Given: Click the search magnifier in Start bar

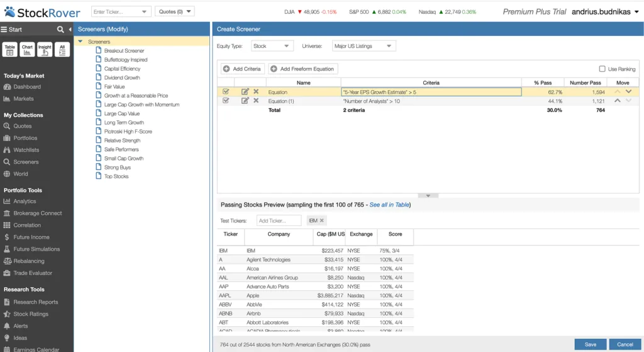Looking at the screenshot, I should [60, 30].
